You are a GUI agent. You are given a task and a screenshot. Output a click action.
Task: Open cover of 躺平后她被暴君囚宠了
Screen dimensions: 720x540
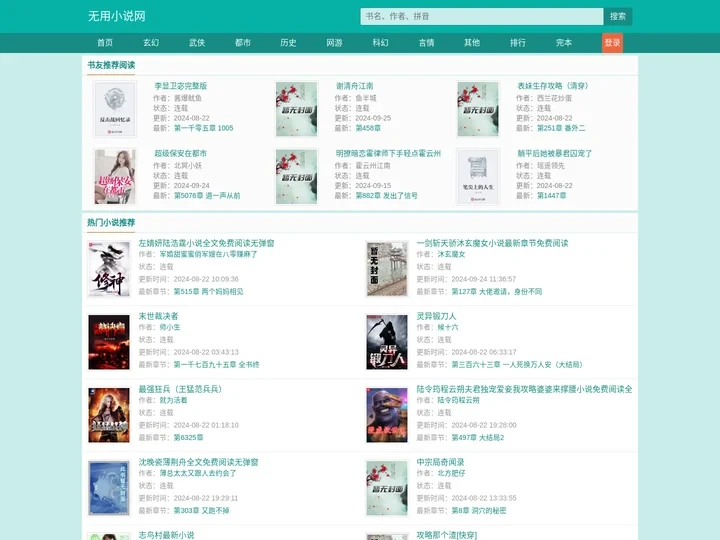pos(478,177)
